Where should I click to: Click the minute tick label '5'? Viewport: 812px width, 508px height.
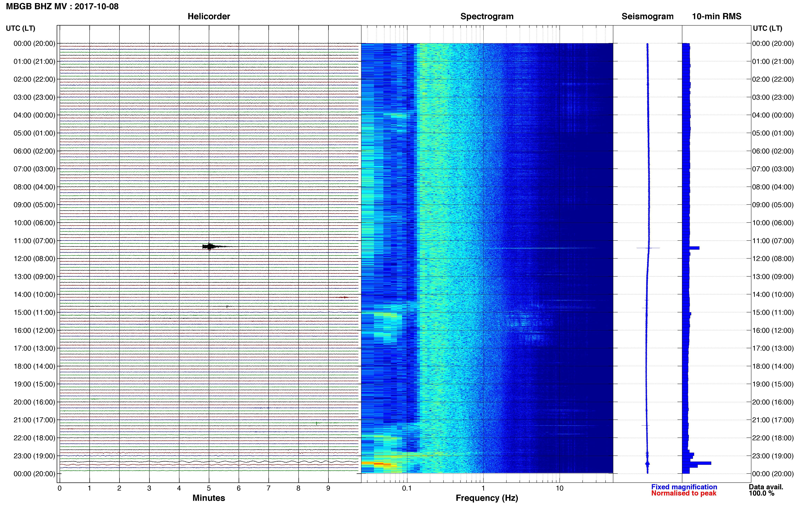(x=209, y=488)
